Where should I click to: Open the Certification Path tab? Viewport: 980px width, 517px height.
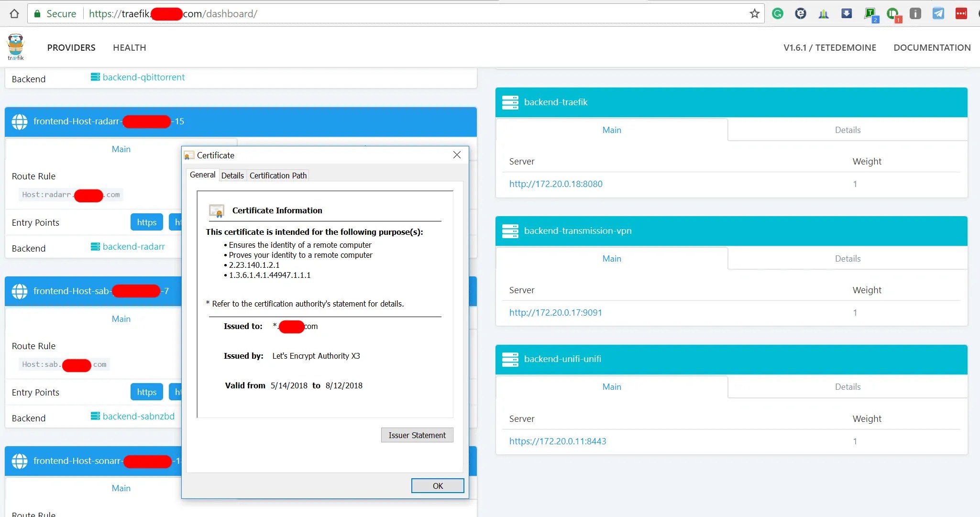click(278, 176)
